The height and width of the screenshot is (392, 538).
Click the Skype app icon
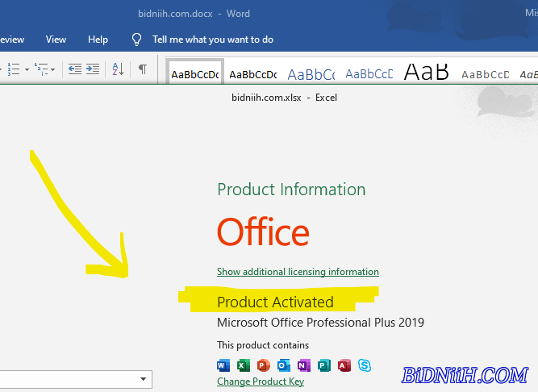[365, 365]
